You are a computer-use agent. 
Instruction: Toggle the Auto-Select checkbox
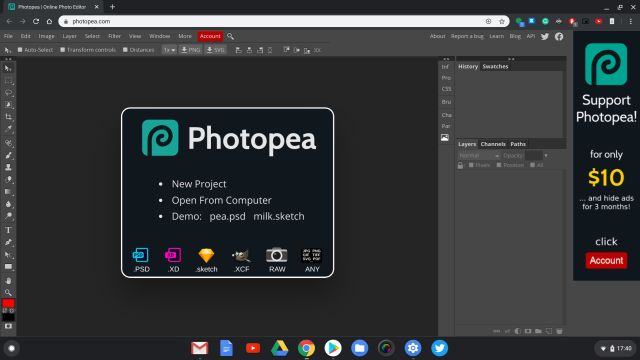coord(20,50)
